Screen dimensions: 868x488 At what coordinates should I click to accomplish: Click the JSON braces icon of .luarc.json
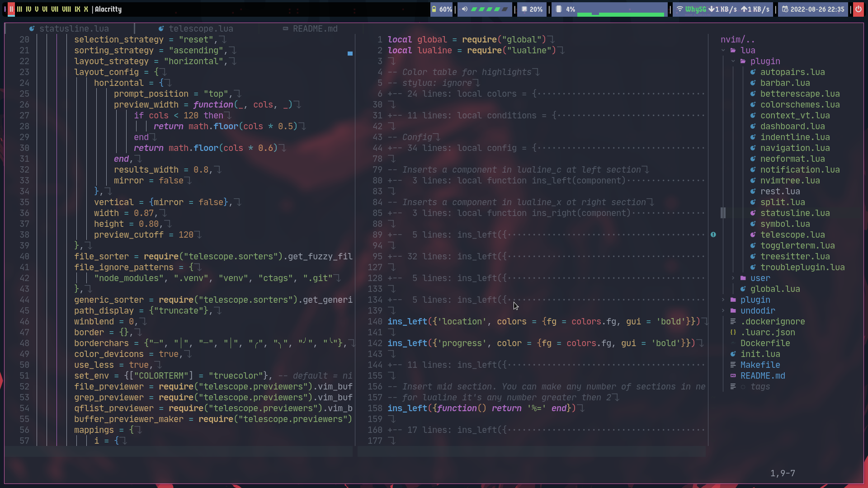pos(733,333)
